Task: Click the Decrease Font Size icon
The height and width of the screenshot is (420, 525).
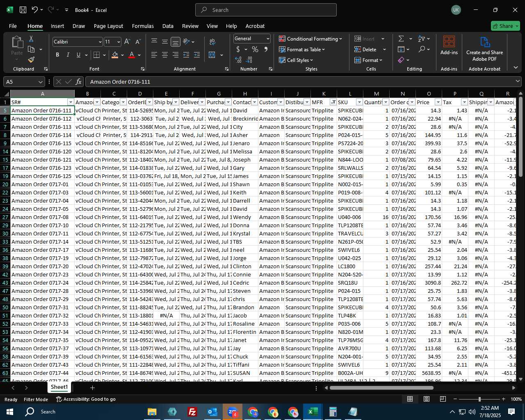Action: 138,42
